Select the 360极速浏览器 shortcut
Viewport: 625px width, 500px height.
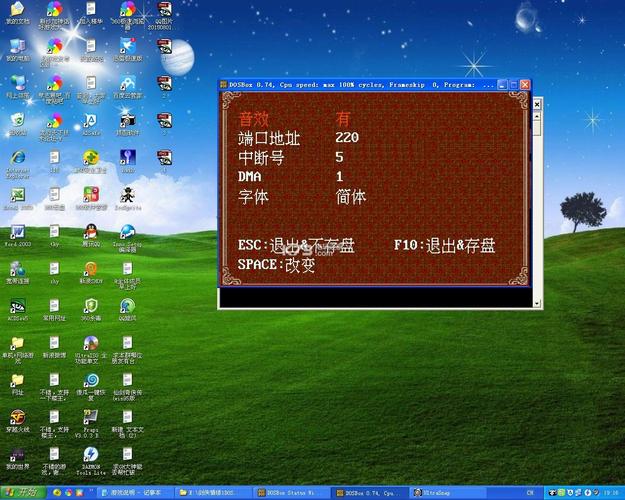pos(128,16)
